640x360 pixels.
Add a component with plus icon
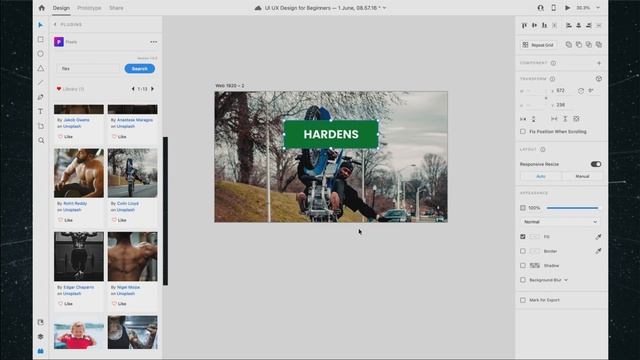tap(599, 63)
